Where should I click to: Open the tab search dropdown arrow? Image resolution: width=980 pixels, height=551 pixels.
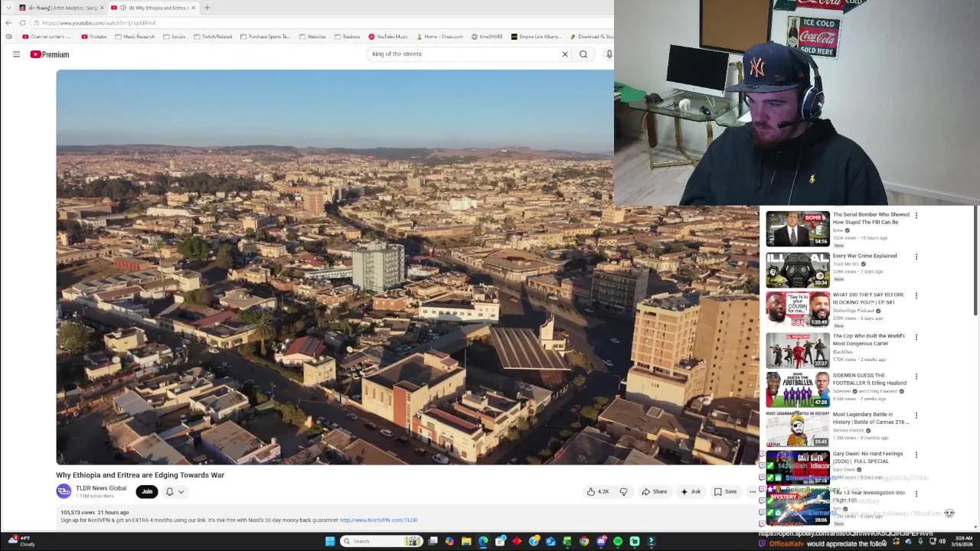8,8
